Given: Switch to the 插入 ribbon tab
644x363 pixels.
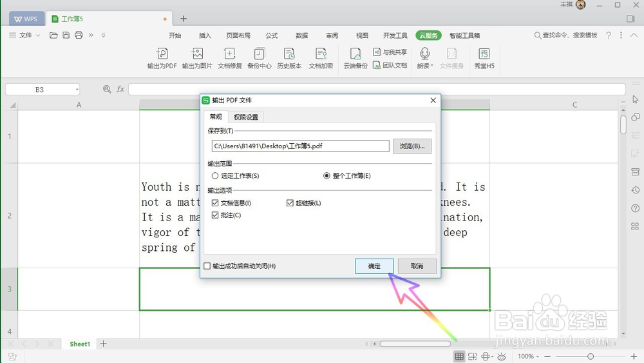Looking at the screenshot, I should 205,35.
